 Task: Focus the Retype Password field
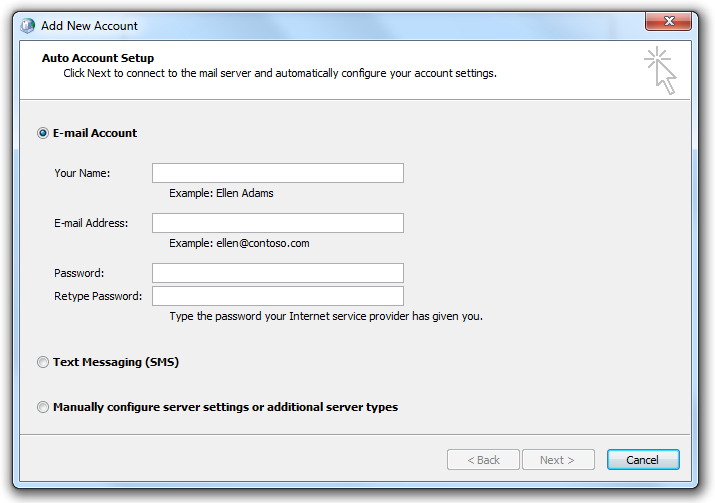coord(277,296)
